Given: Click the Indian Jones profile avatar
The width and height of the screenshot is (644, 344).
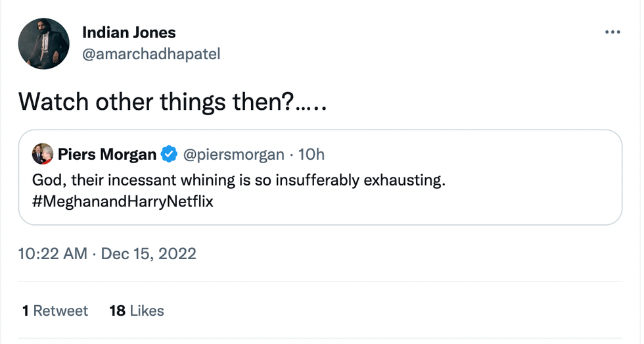Looking at the screenshot, I should (44, 44).
